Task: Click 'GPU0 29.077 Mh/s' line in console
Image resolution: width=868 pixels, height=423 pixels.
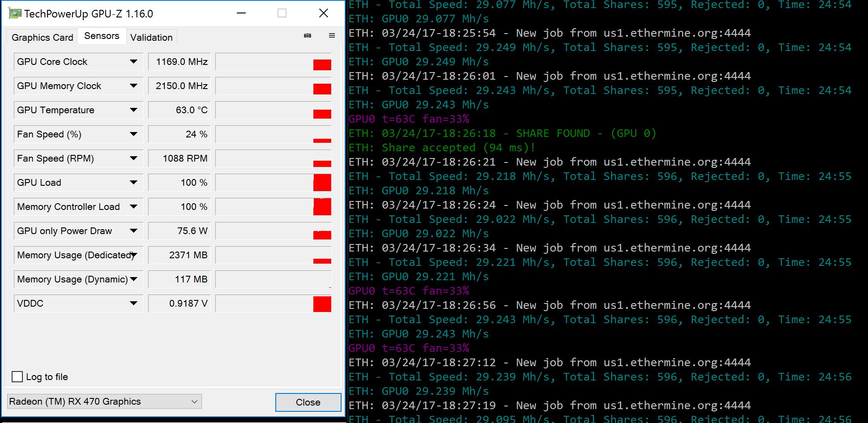Action: [419, 19]
